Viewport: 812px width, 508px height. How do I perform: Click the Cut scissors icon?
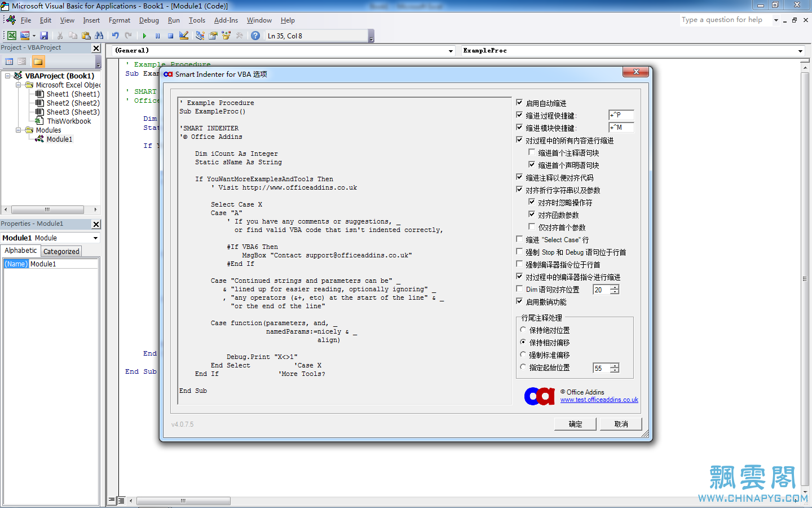[x=60, y=36]
